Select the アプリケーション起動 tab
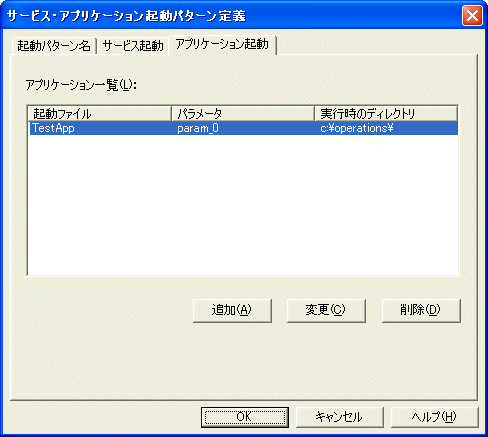The width and height of the screenshot is (488, 437). pos(222,45)
